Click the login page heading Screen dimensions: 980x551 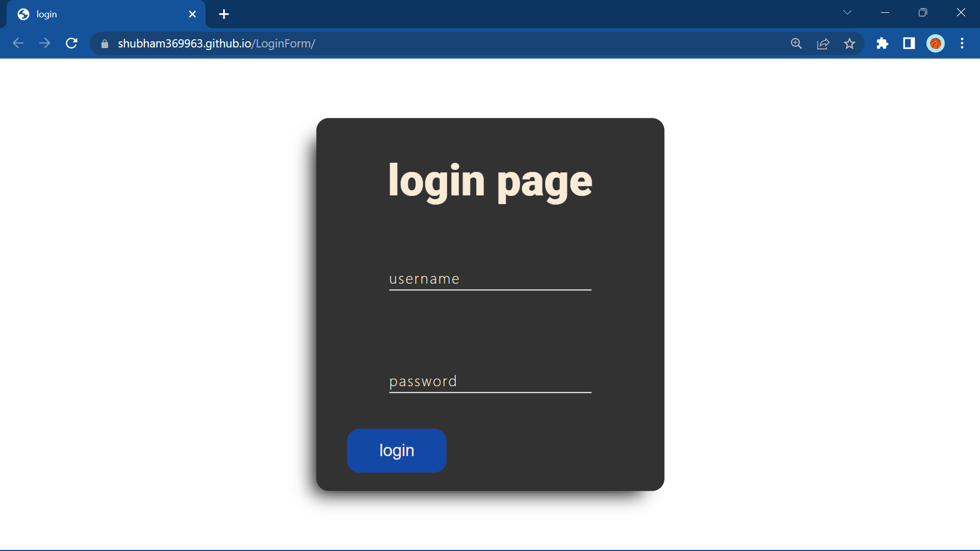tap(489, 181)
